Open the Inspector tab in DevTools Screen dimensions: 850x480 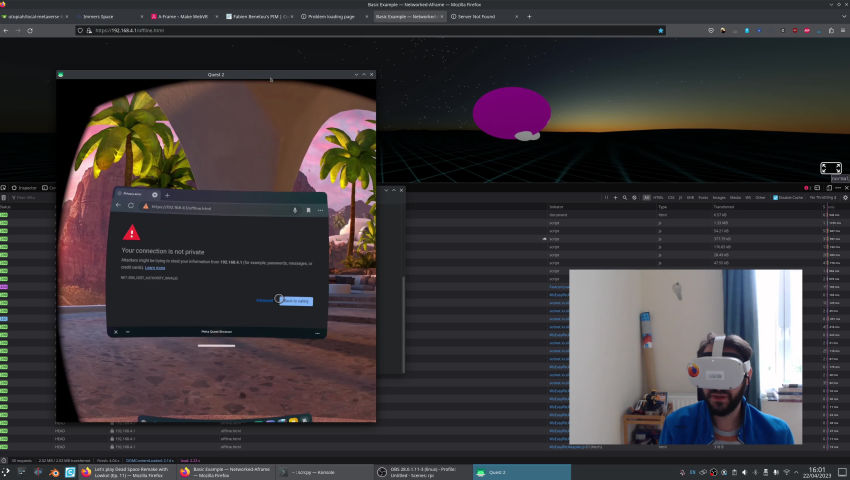[x=24, y=188]
